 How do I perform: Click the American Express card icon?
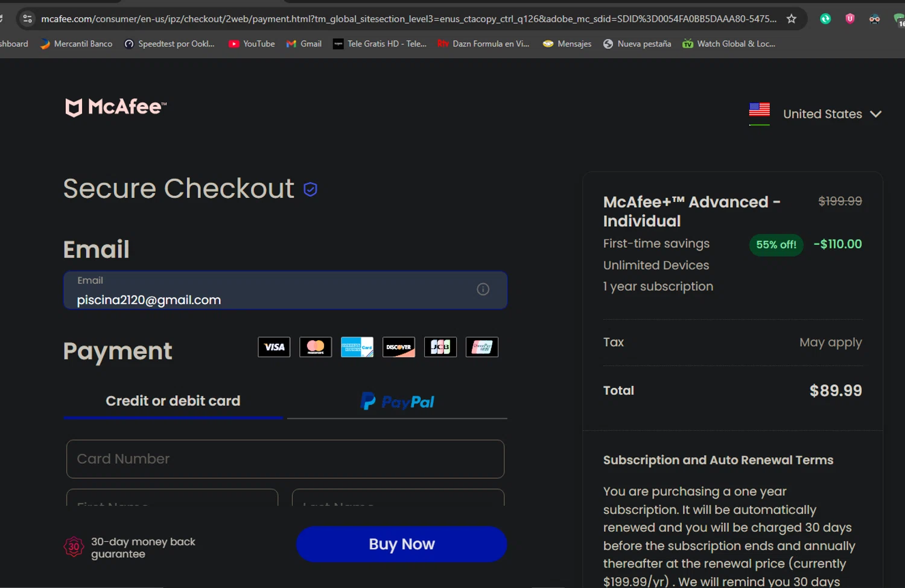pos(357,347)
